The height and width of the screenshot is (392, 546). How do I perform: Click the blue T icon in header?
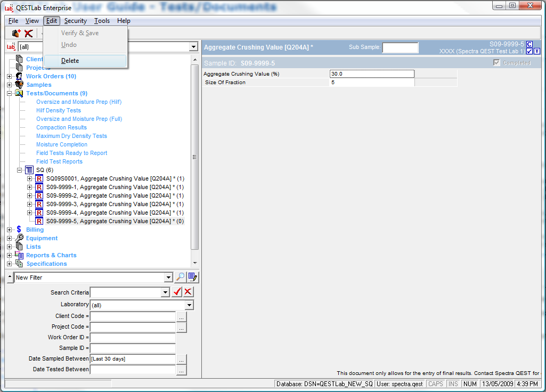(x=537, y=52)
